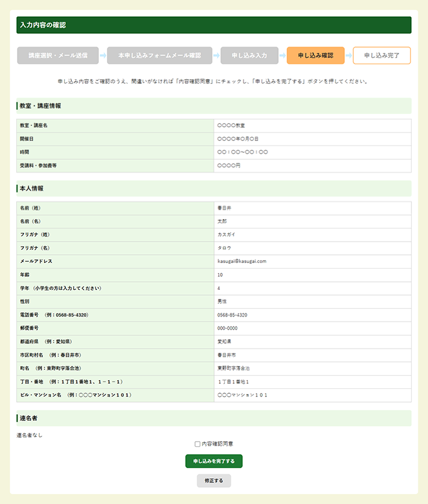Click arrow just before 申し込み確認 step
428x504 pixels.
point(282,55)
